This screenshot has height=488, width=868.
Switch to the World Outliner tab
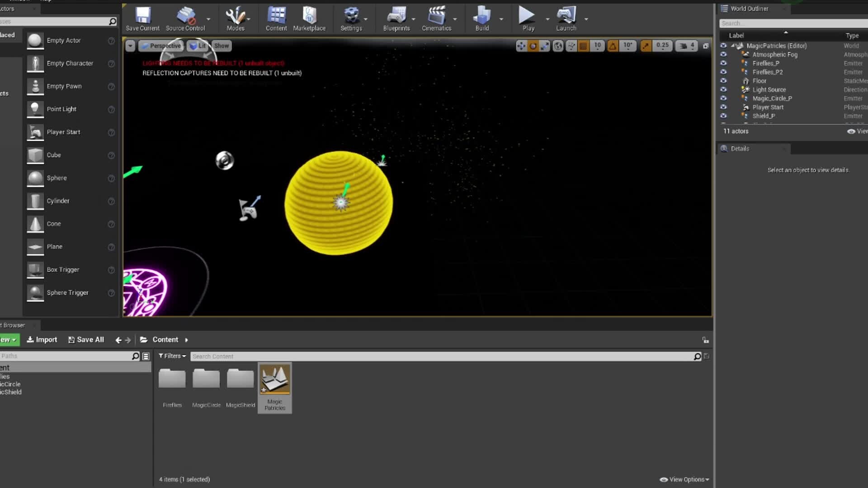(x=749, y=9)
